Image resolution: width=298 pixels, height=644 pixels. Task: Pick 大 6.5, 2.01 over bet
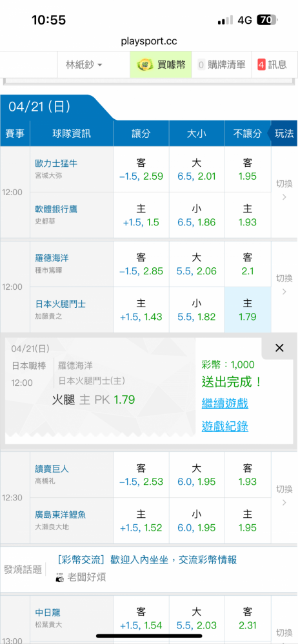(x=196, y=169)
